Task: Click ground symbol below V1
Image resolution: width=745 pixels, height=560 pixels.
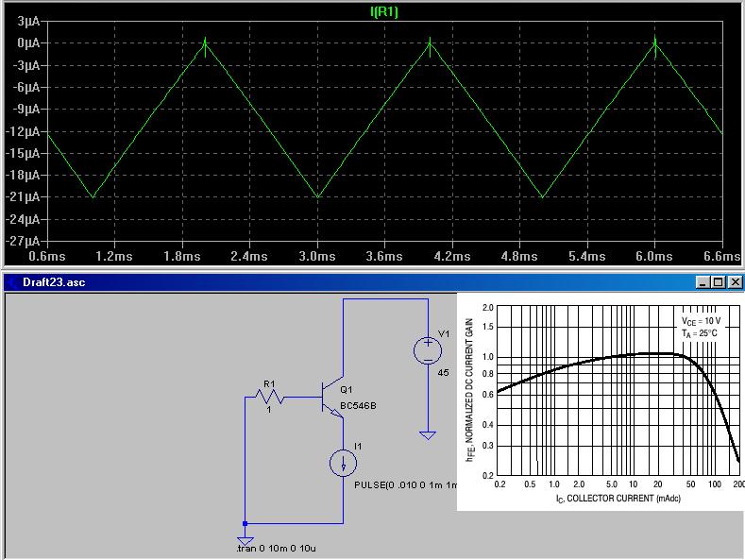Action: [x=428, y=435]
